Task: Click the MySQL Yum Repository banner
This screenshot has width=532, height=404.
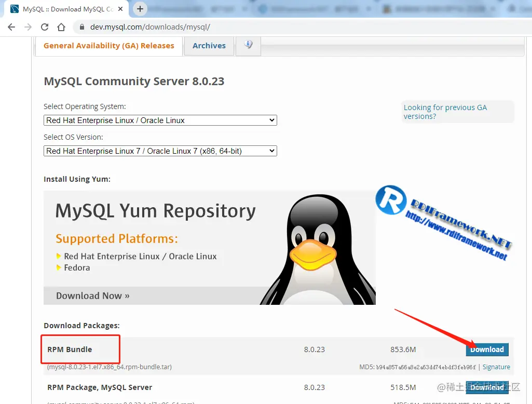Action: pos(209,248)
